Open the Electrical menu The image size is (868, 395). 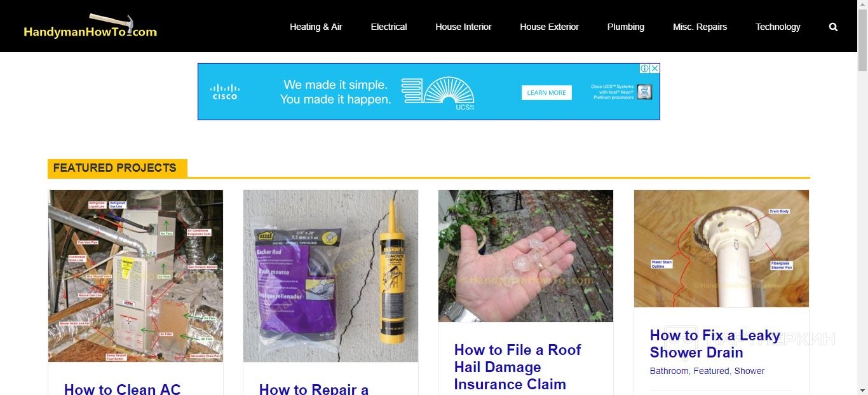click(389, 27)
